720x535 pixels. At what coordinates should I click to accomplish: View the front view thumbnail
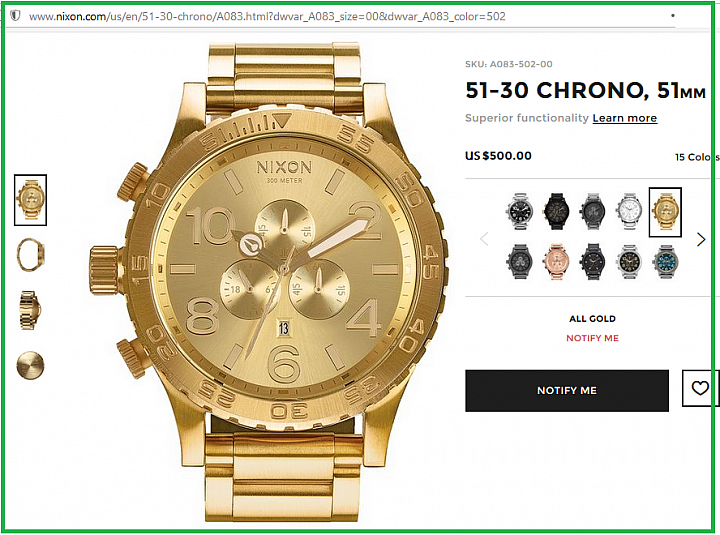click(x=30, y=200)
